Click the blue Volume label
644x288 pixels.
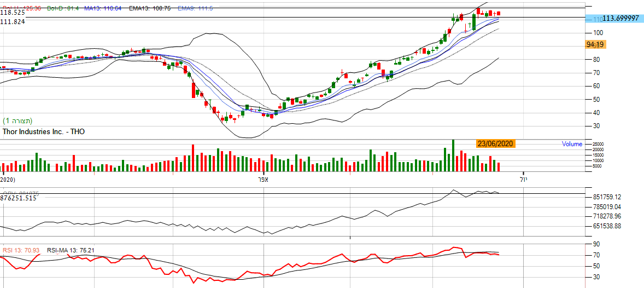coord(572,144)
